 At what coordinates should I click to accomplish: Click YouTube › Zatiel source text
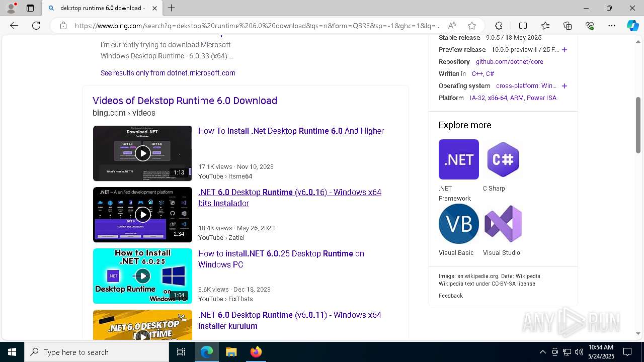point(221,238)
